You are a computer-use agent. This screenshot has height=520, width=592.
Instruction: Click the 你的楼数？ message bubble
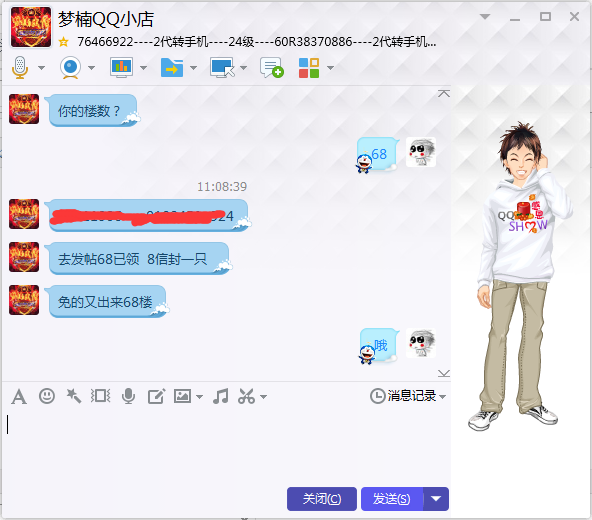click(92, 111)
